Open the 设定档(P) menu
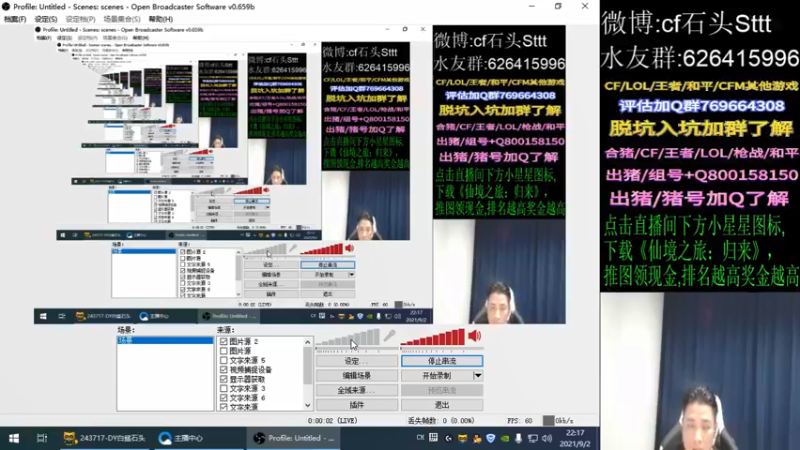Image resolution: width=800 pixels, height=450 pixels. pos(80,19)
